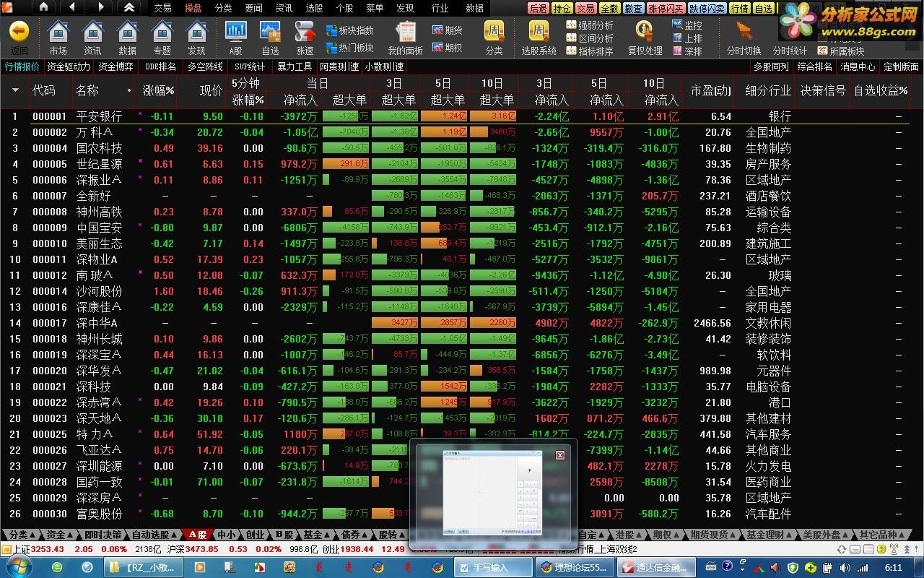Viewport: 924px width, 578px height.
Task: Open the 操盘 menu
Action: click(x=193, y=8)
